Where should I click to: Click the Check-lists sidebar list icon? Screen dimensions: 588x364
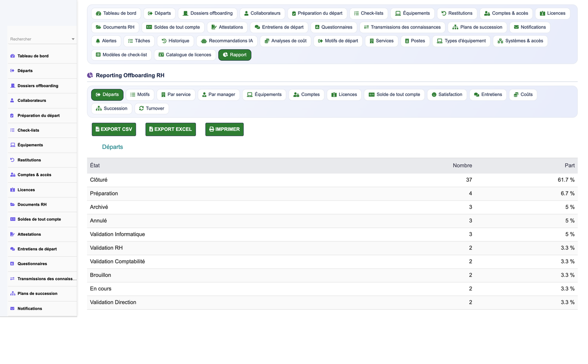point(12,130)
